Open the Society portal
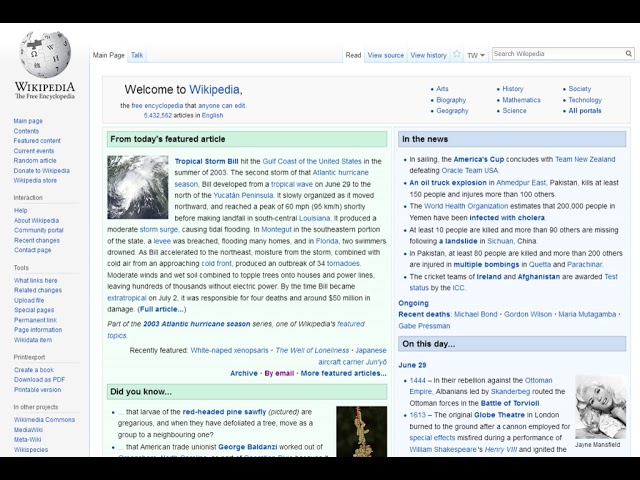Screen dimensions: 640x480 580,89
